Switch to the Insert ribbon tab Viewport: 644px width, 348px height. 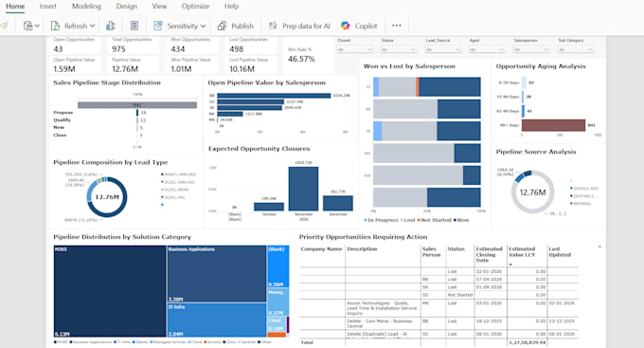(x=48, y=7)
